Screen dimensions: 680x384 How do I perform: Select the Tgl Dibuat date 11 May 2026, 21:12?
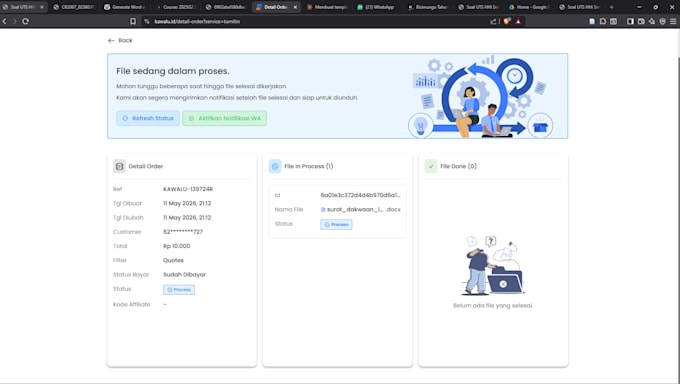click(187, 203)
